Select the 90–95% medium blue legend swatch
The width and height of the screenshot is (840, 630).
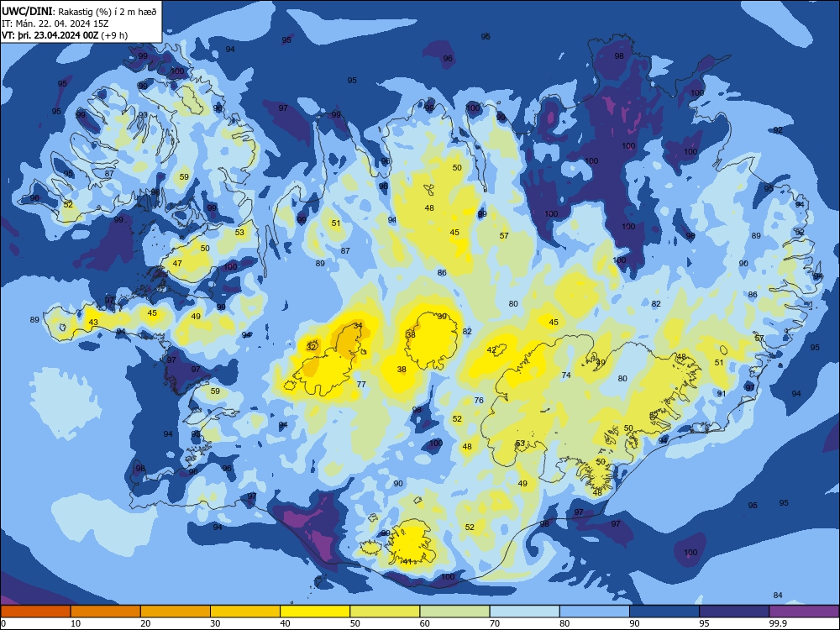click(x=664, y=612)
